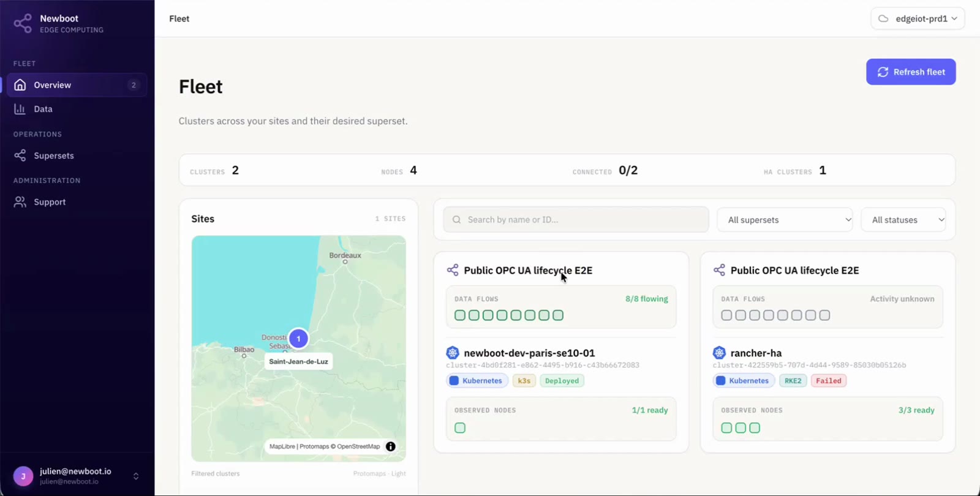
Task: Click the Overview badge showing 2
Action: (134, 85)
